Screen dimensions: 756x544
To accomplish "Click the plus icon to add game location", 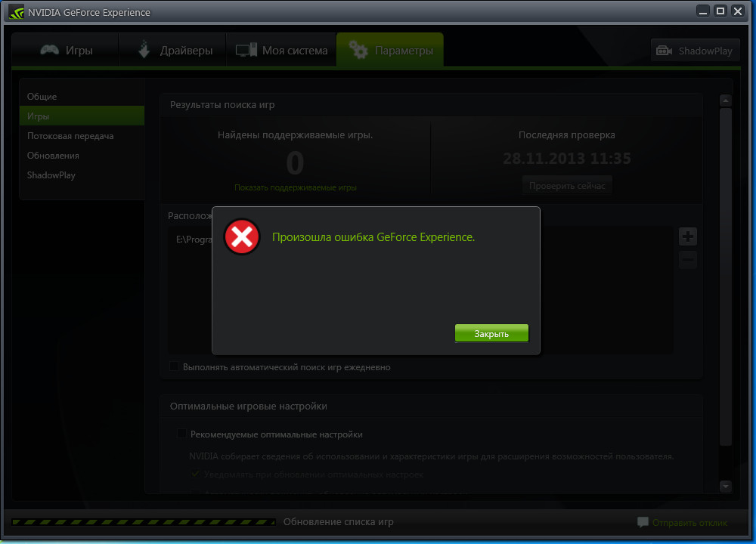I will point(688,236).
